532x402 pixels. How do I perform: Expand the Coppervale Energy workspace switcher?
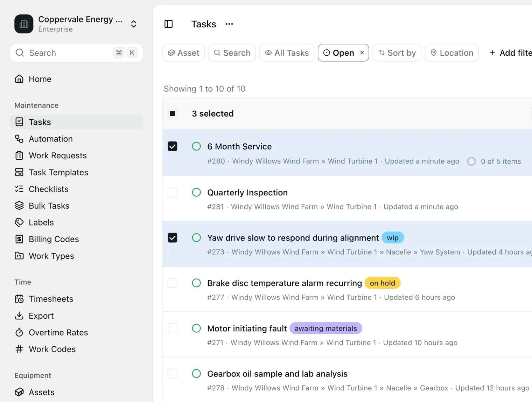[134, 24]
